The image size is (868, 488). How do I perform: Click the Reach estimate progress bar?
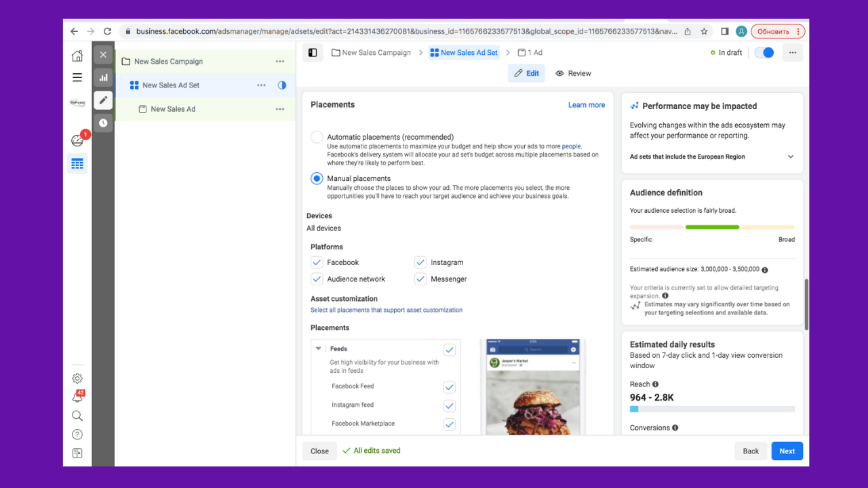coord(712,409)
